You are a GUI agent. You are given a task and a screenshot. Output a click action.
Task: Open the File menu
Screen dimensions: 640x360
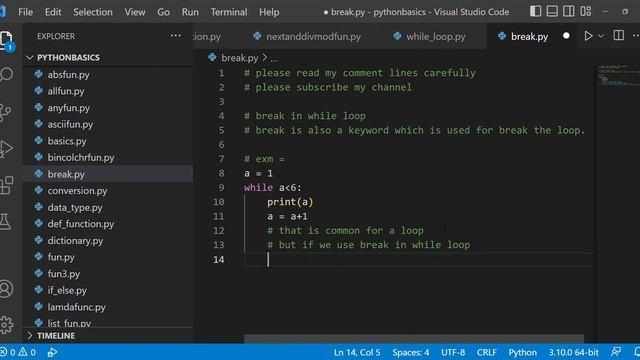[x=25, y=12]
